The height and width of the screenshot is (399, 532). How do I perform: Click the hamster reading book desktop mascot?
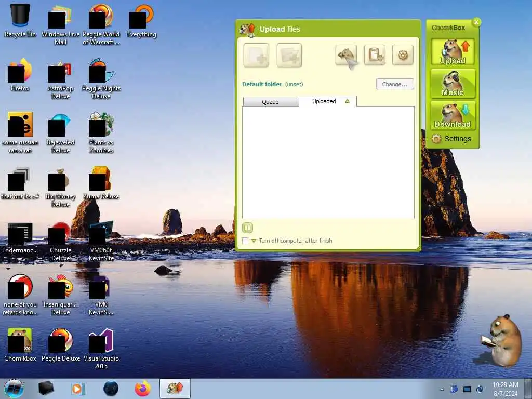point(502,340)
